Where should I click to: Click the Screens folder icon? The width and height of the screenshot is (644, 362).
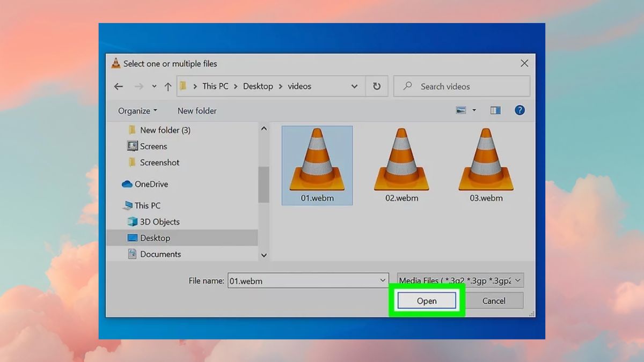132,146
